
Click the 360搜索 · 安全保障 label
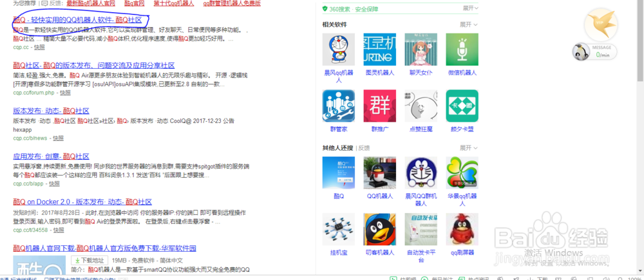354,9
